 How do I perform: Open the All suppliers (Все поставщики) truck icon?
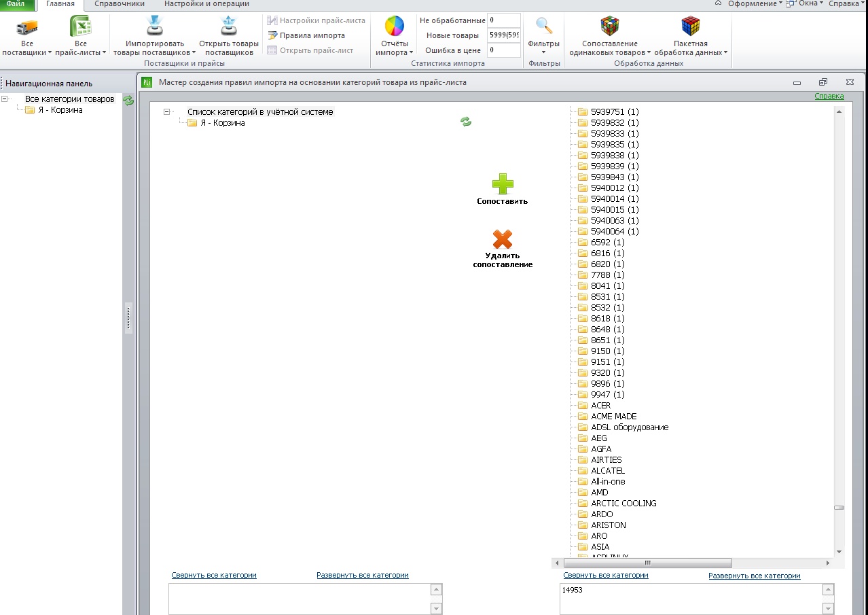coord(27,27)
